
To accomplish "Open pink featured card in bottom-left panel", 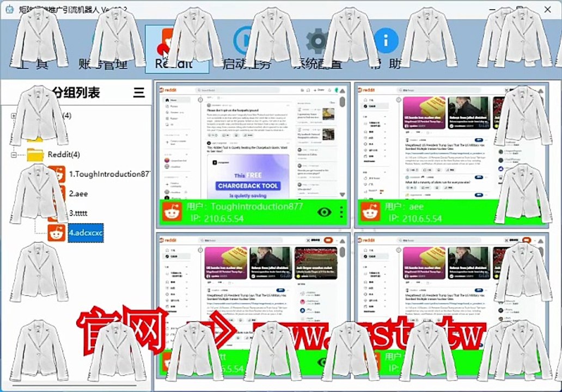I will [226, 262].
